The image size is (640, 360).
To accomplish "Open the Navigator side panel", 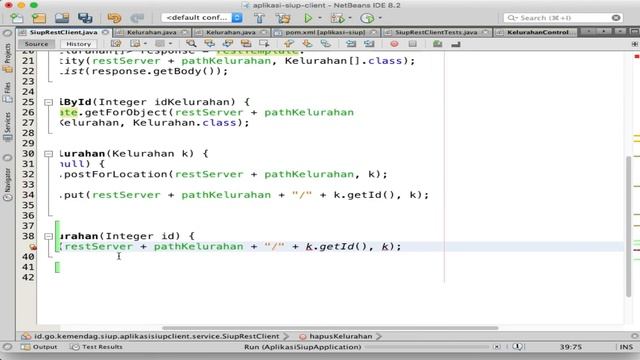I will pyautogui.click(x=8, y=184).
